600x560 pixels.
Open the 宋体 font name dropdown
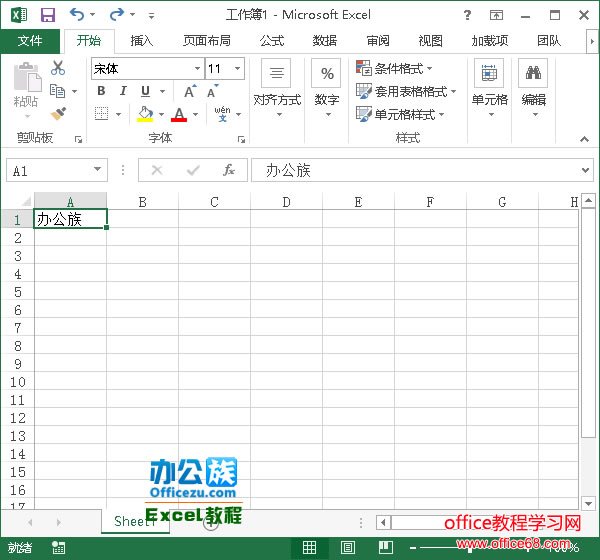(197, 69)
